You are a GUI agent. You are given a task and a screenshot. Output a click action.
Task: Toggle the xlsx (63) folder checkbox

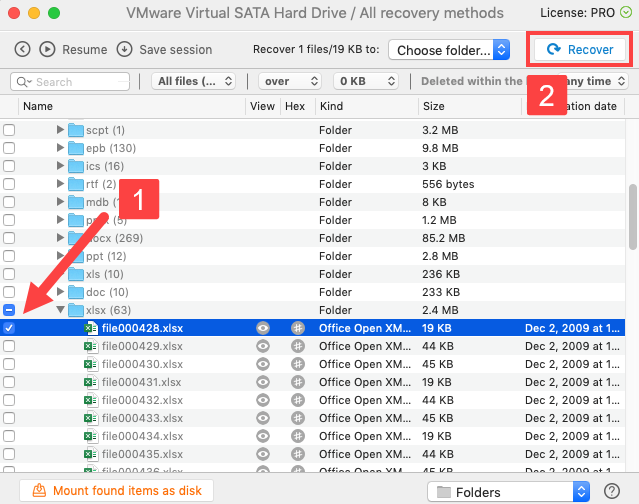coord(9,310)
